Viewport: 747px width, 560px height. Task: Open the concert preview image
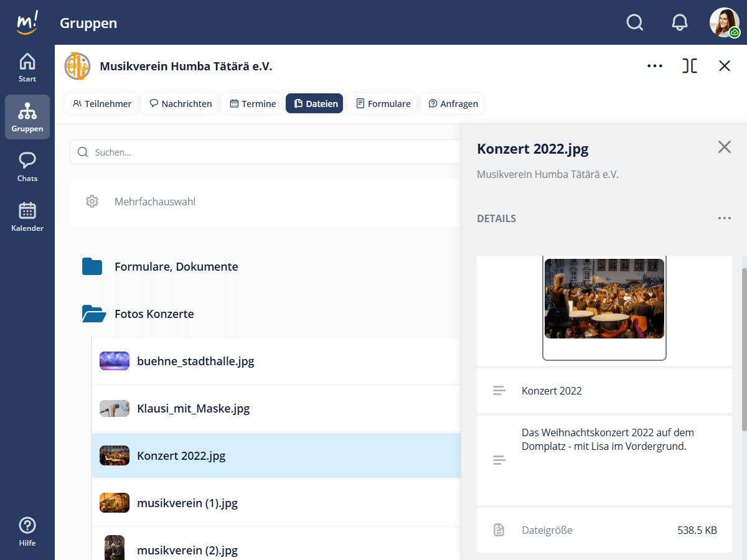coord(604,299)
